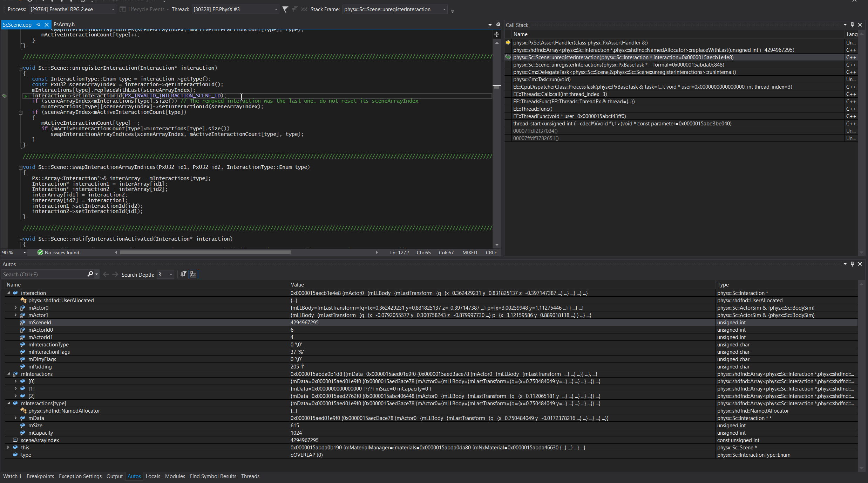Click the back navigation arrow in Autos panel

(106, 274)
